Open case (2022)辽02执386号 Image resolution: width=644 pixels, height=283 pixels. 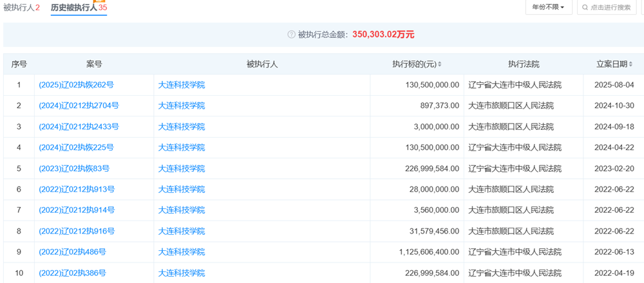tap(72, 273)
